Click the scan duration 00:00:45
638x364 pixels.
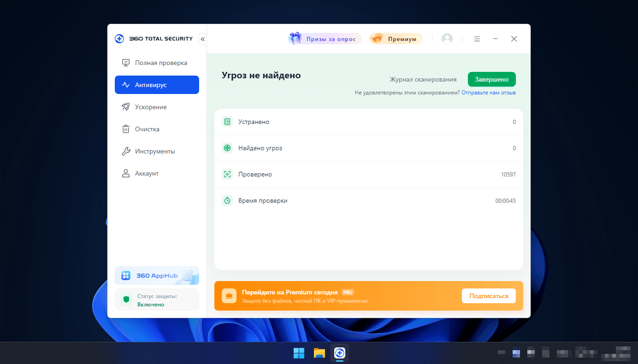(506, 201)
